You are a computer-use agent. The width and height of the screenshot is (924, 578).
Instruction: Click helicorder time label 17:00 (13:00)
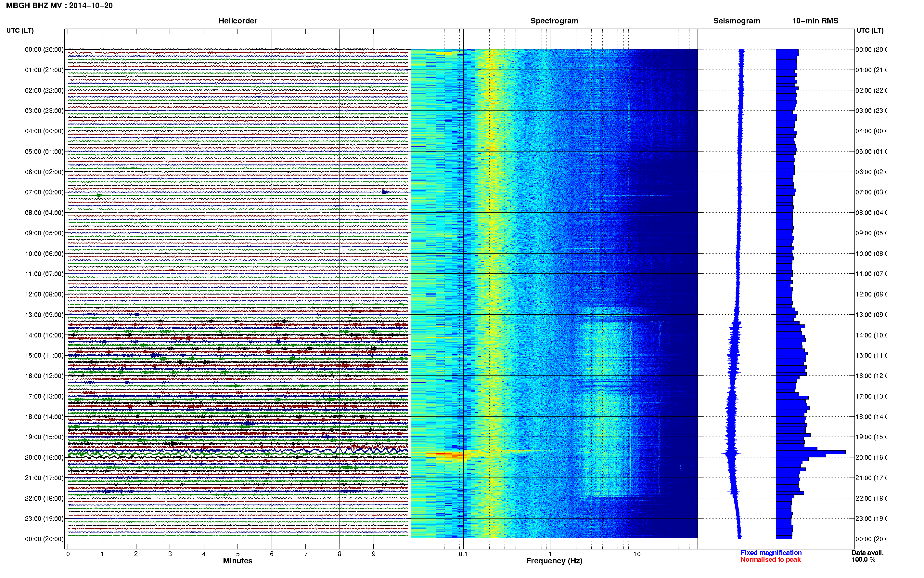tap(44, 396)
